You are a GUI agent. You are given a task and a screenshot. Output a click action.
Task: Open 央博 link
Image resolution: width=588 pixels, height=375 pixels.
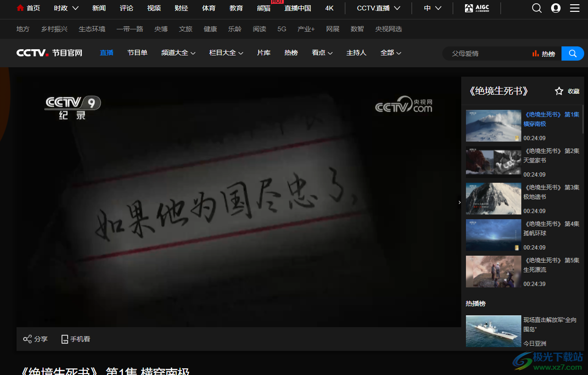[161, 29]
